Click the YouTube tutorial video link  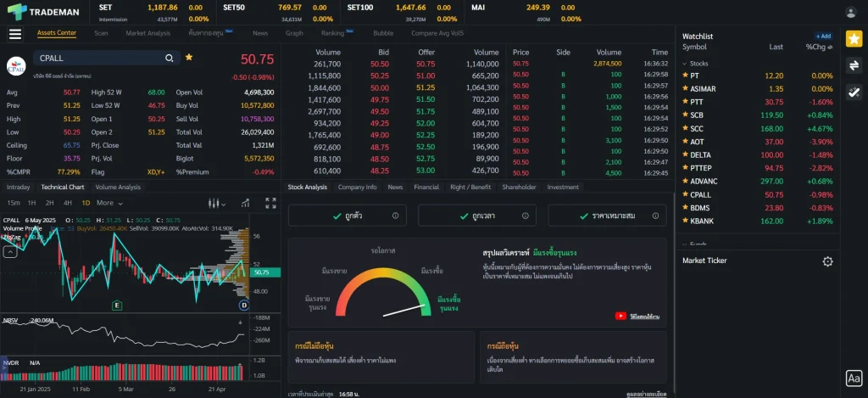point(637,316)
